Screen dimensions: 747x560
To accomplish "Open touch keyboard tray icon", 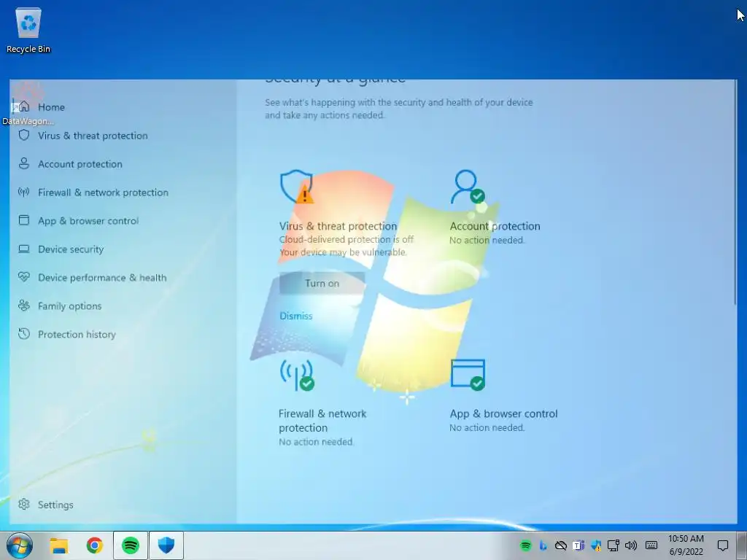I will [x=651, y=545].
